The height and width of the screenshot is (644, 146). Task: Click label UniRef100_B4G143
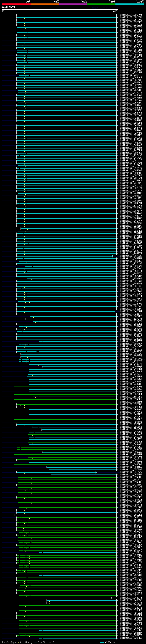131,336
